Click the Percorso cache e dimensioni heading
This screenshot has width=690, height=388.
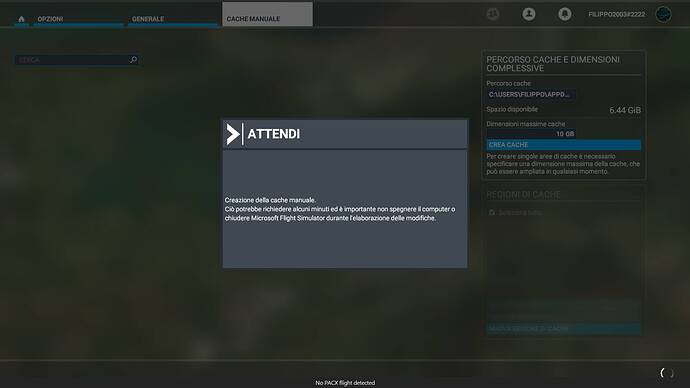point(553,64)
